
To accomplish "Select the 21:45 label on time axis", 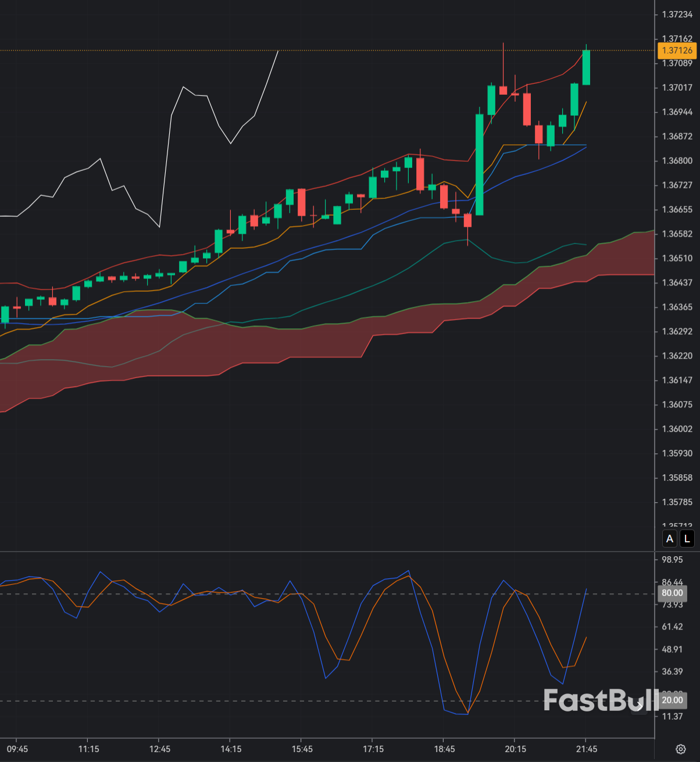I will point(587,749).
